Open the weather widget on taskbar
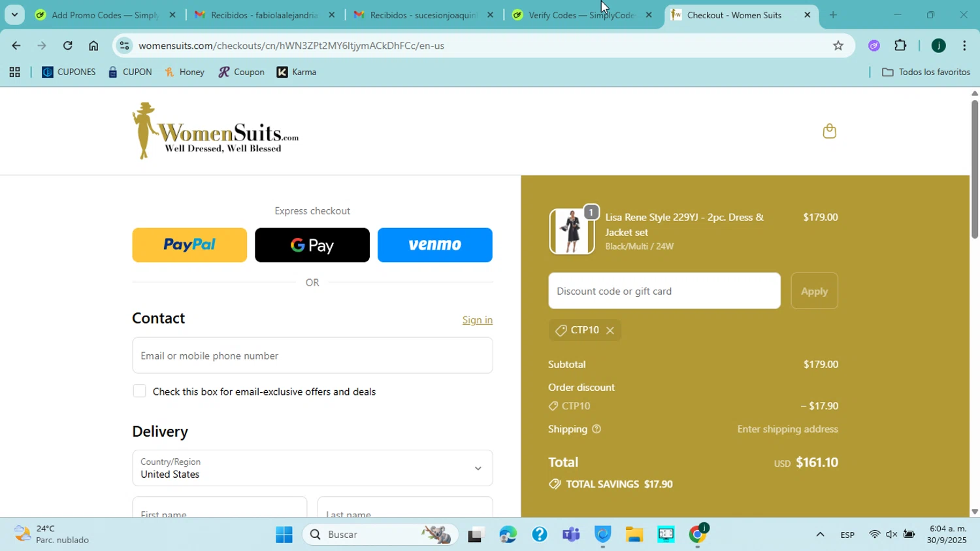980x551 pixels. click(52, 535)
